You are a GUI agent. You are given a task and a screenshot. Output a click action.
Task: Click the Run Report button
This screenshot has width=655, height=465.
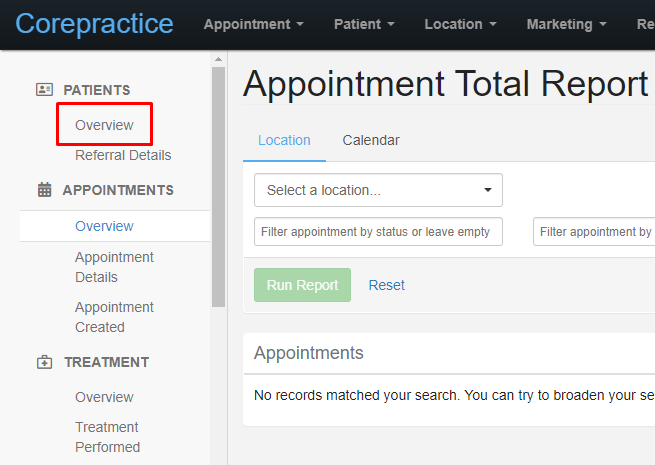click(302, 285)
